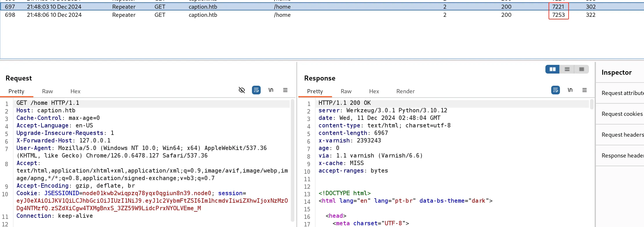644x227 pixels.
Task: Toggle word wrap icon in Response panel
Action: [x=556, y=90]
